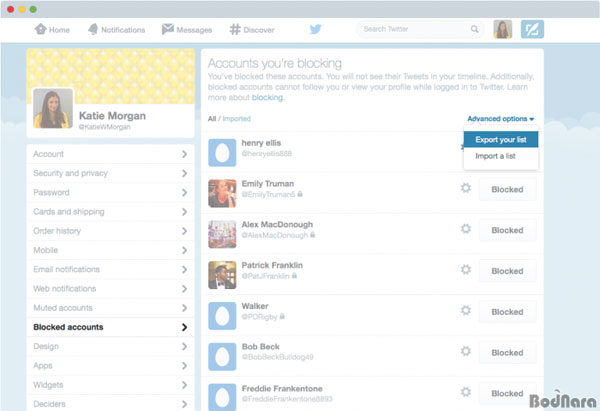This screenshot has height=411, width=600.
Task: Click the @PDRigby handle text
Action: click(259, 316)
